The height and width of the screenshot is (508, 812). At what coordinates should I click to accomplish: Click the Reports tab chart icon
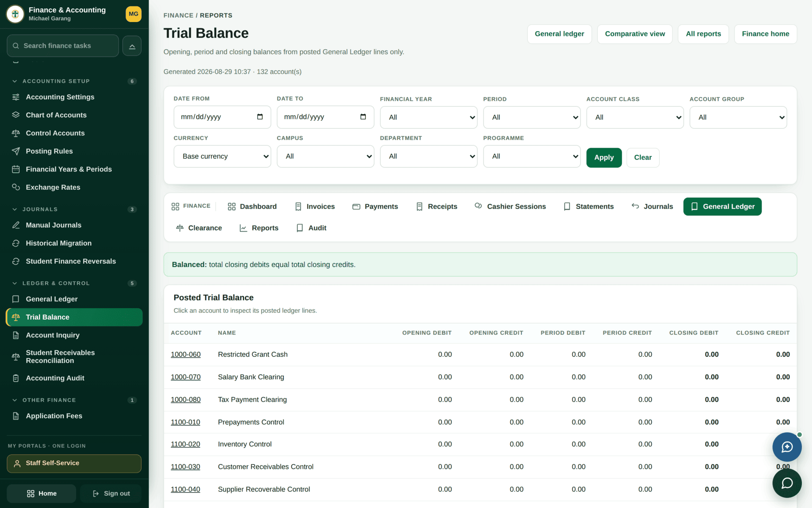(x=243, y=228)
